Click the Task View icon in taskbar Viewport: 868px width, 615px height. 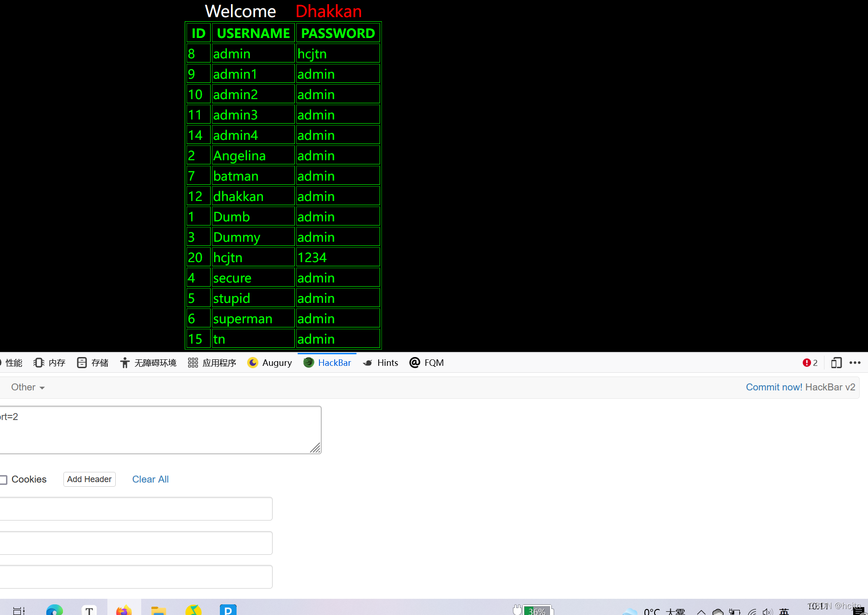(19, 611)
